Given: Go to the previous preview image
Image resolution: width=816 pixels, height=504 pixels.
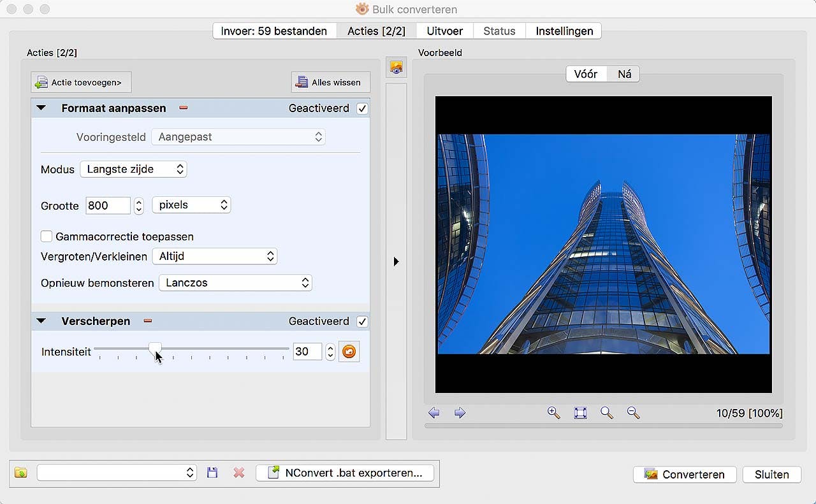Looking at the screenshot, I should click(434, 413).
